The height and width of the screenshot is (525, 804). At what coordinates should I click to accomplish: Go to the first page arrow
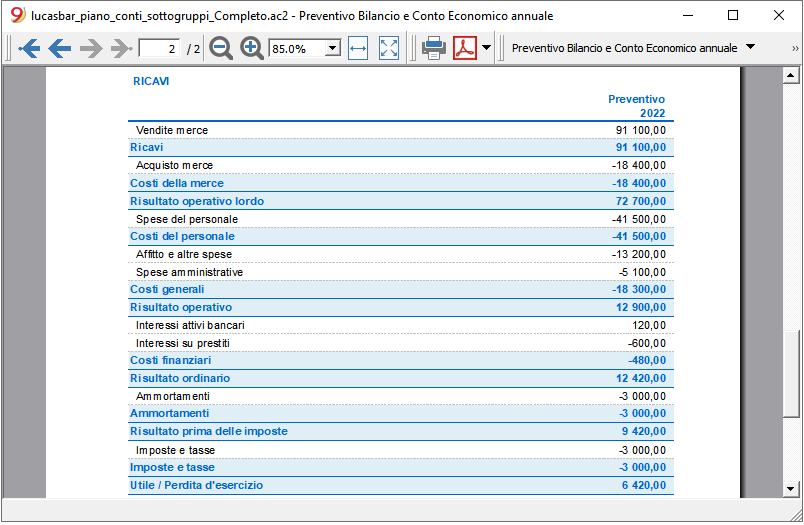(29, 49)
